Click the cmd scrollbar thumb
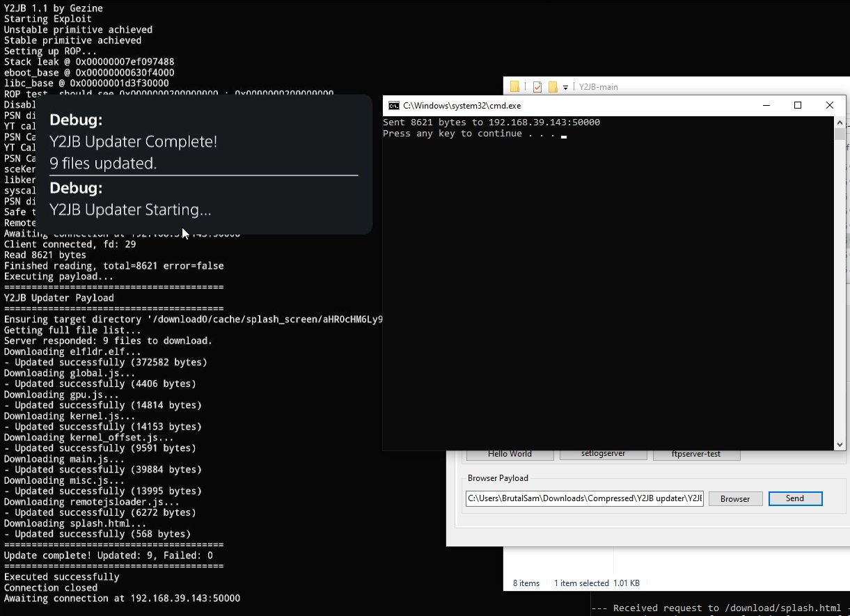 point(840,134)
